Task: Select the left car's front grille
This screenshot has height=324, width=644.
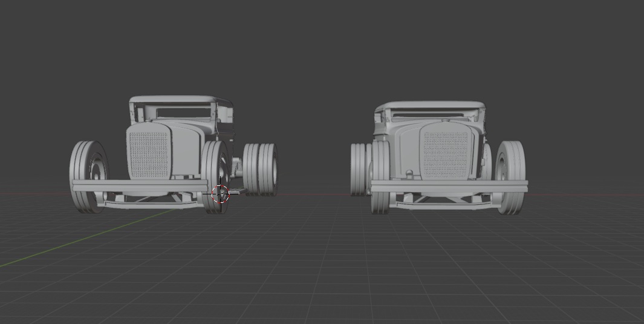Action: point(148,154)
